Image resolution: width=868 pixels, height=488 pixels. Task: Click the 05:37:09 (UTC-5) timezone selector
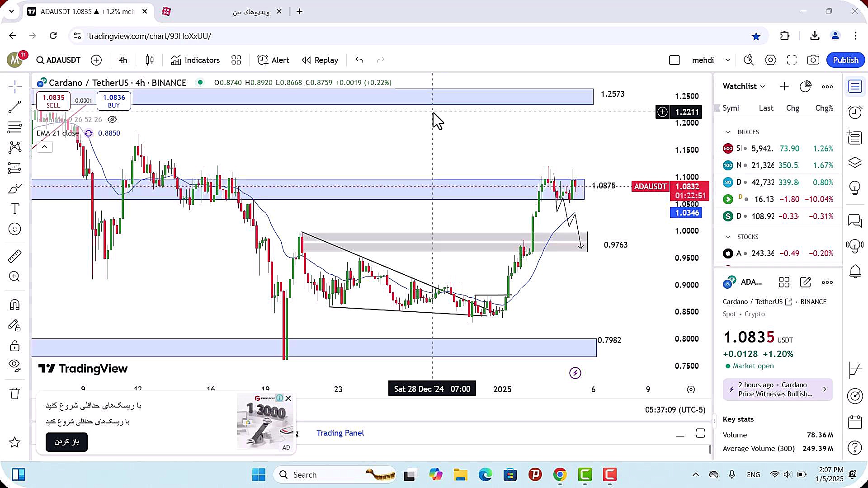[x=675, y=410]
